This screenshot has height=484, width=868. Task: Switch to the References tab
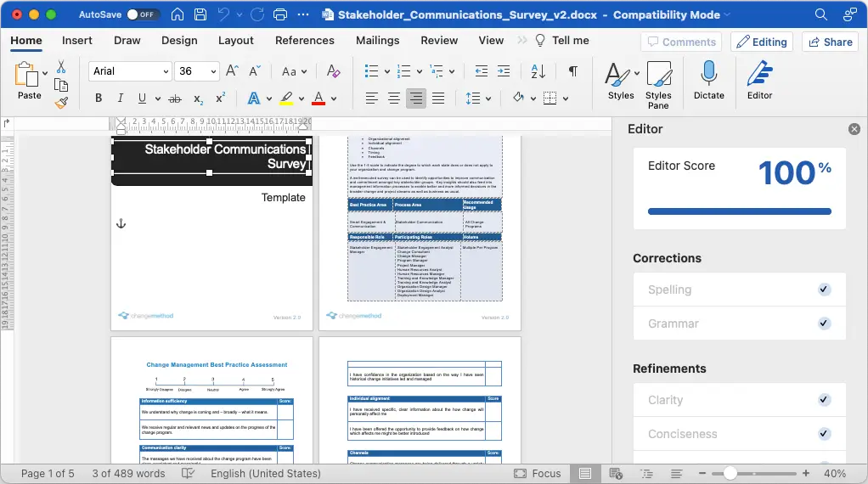[304, 41]
